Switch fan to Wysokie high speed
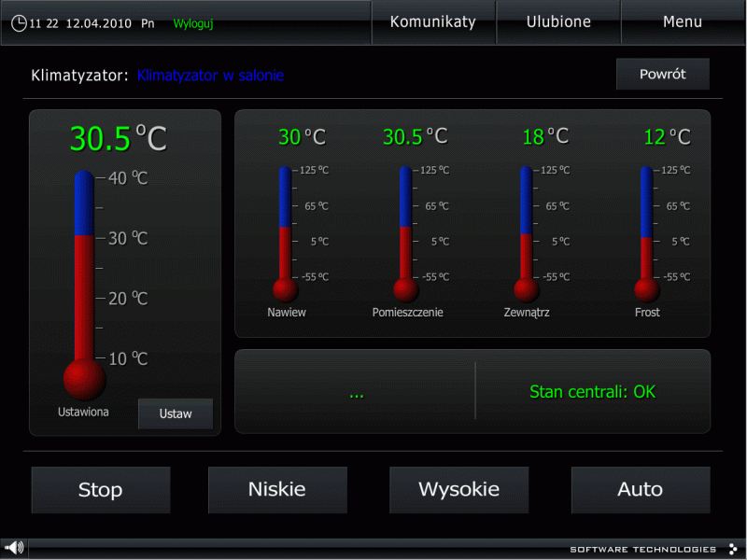 pyautogui.click(x=458, y=490)
